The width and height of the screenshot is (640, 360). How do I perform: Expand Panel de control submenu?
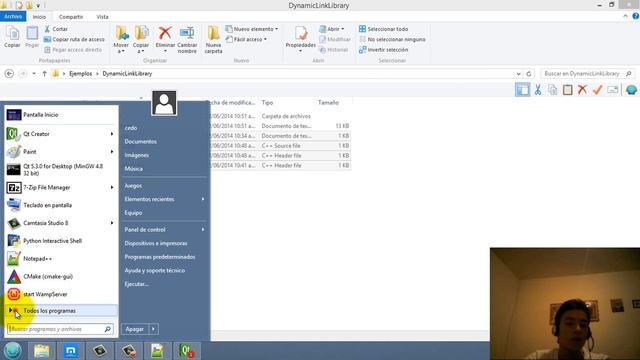point(203,229)
